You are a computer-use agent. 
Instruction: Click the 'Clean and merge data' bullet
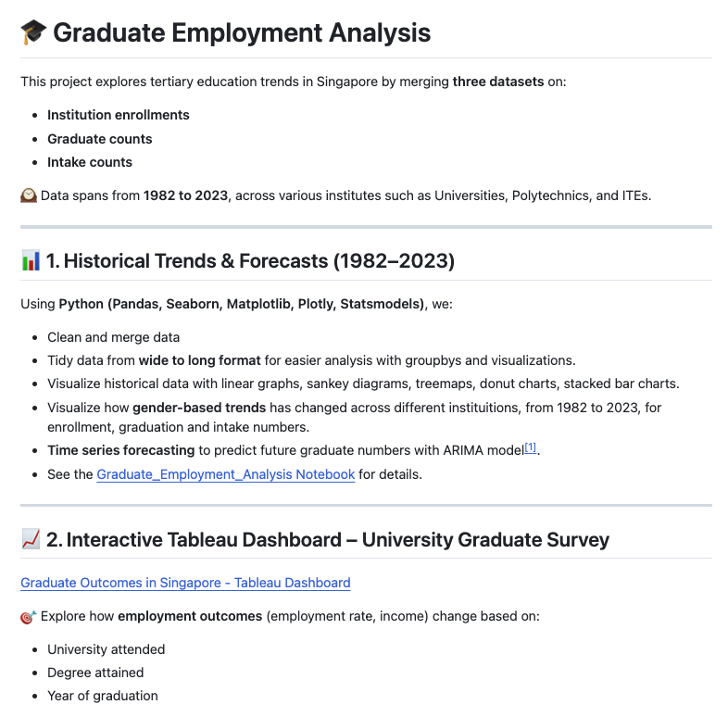[x=114, y=337]
